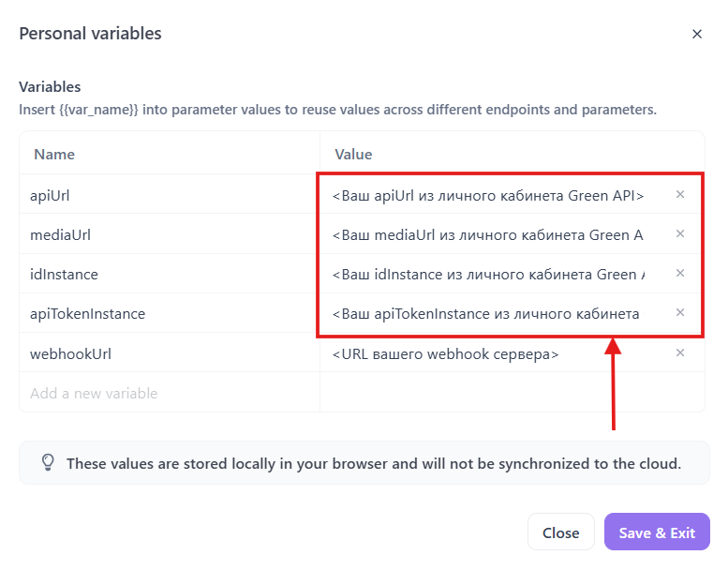Edit the apiTokenInstance value field
This screenshot has height=570, width=728.
(487, 314)
